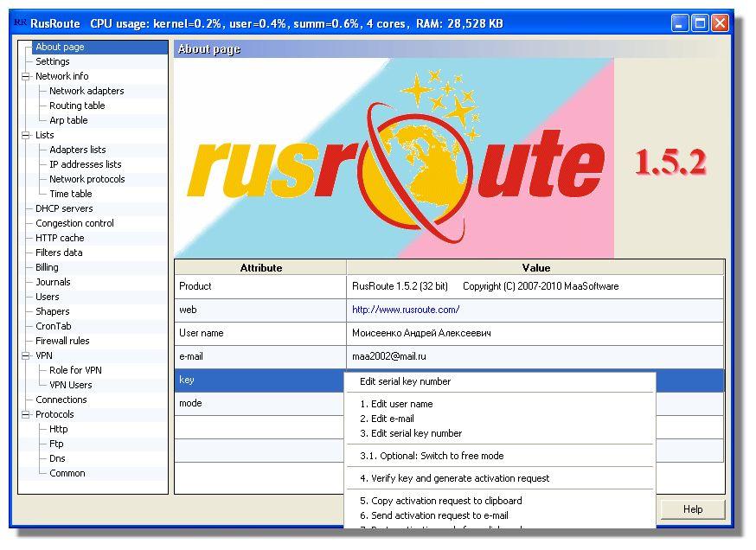Select the Network info tree label
Image resolution: width=756 pixels, height=550 pixels.
pyautogui.click(x=61, y=76)
